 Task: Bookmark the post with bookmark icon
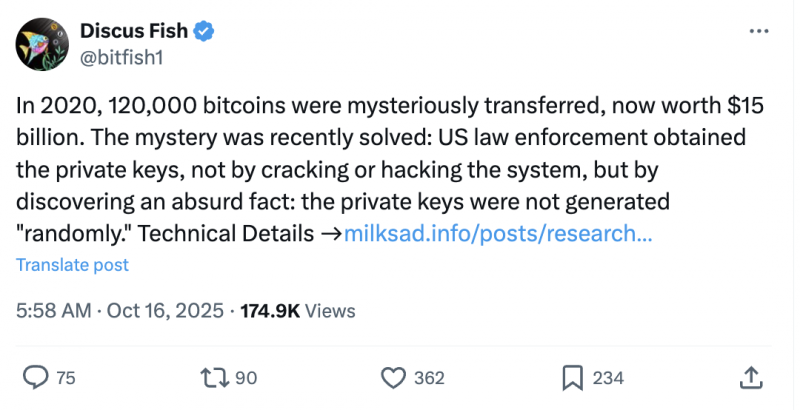[572, 378]
